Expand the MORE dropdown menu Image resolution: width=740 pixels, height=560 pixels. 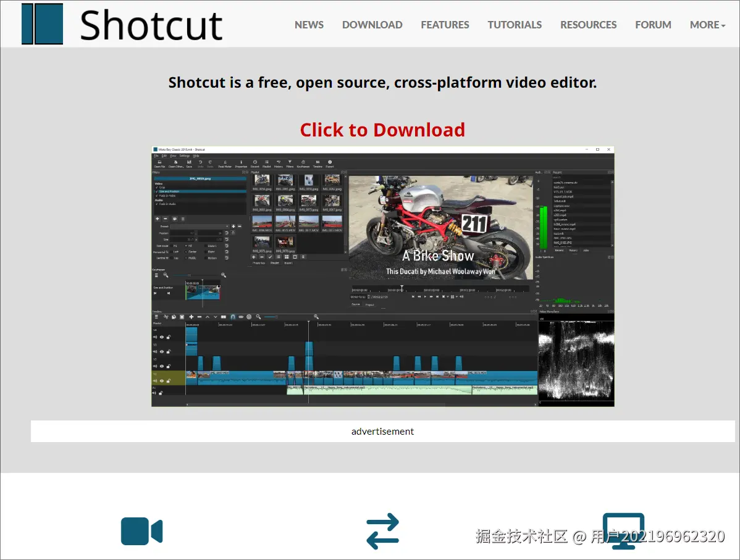(707, 25)
